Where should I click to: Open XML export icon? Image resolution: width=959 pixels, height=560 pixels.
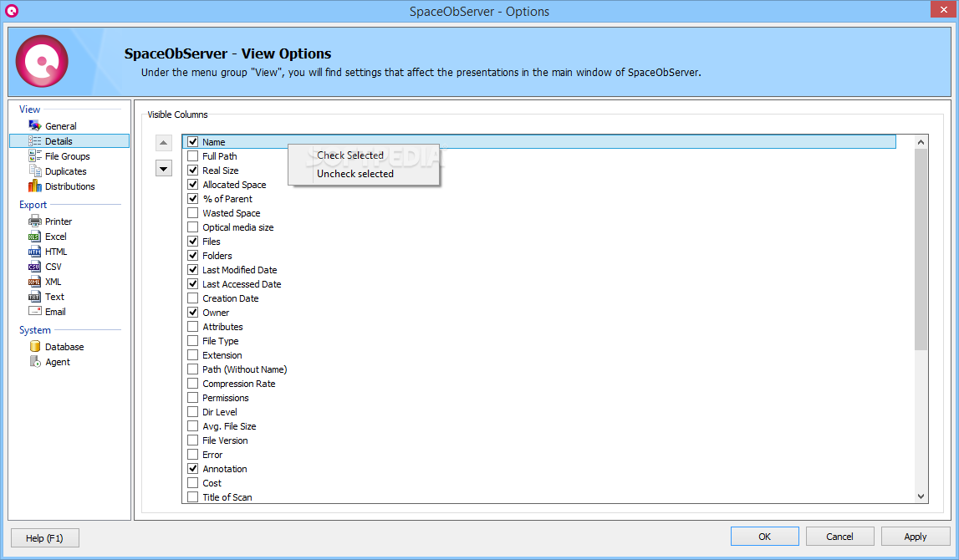pos(35,282)
